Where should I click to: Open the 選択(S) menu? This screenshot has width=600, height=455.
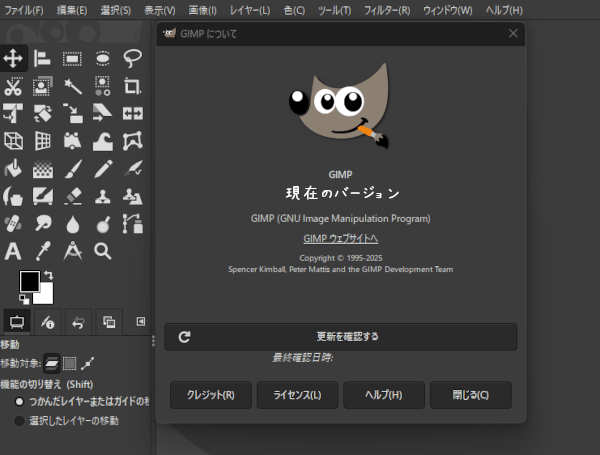tap(116, 10)
